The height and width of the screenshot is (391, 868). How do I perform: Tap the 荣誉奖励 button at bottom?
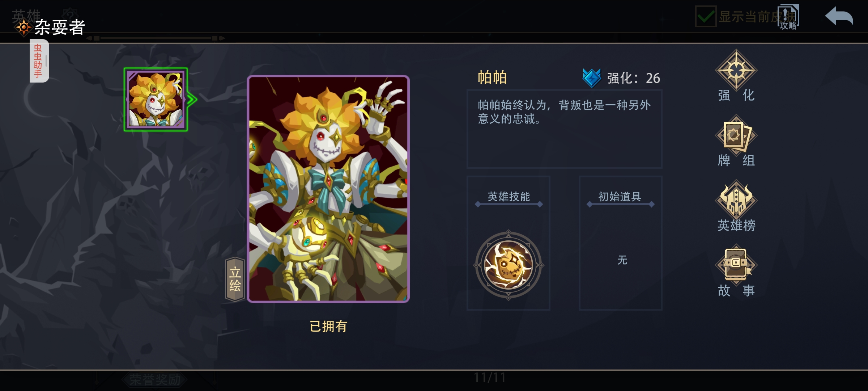coord(155,379)
